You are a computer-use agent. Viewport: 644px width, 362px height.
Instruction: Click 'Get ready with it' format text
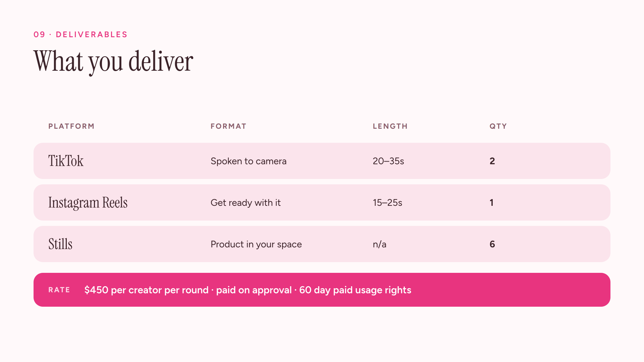tap(246, 203)
